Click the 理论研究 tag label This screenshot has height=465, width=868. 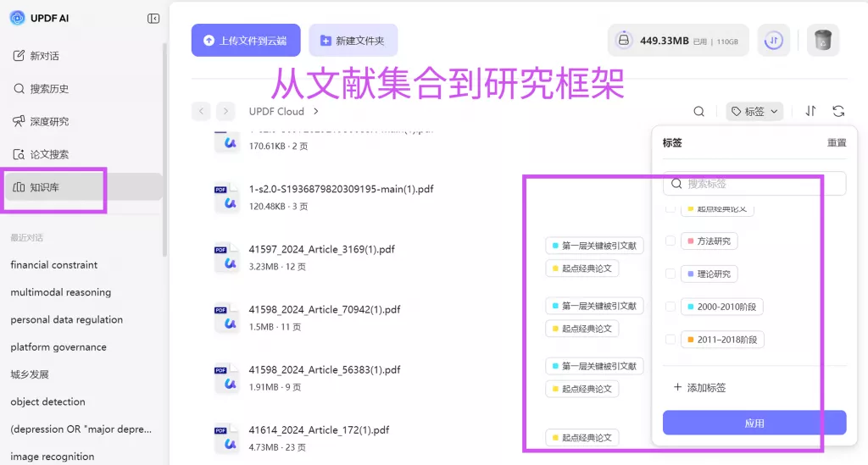click(709, 274)
